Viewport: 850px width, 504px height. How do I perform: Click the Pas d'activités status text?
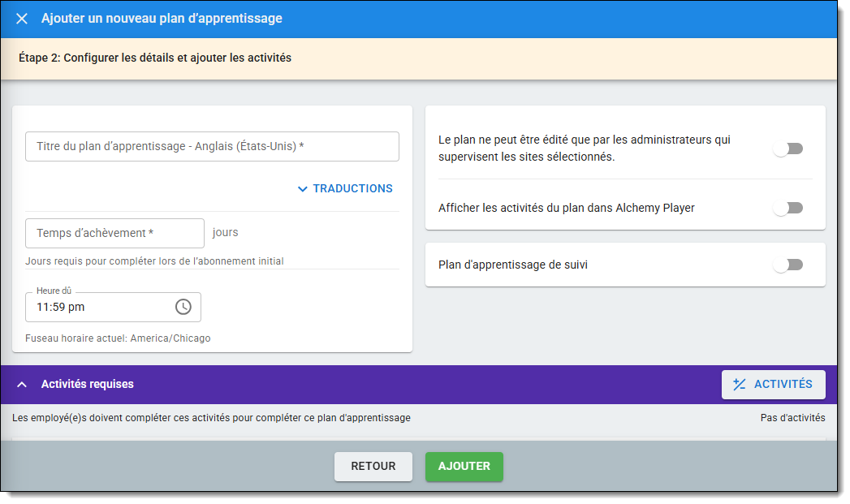pyautogui.click(x=792, y=418)
